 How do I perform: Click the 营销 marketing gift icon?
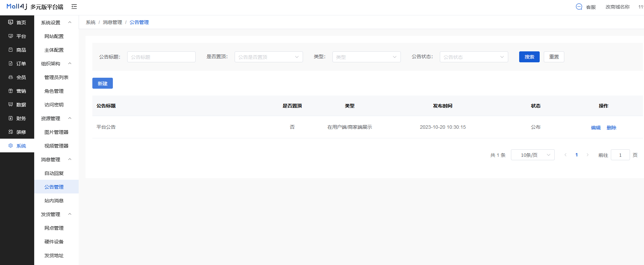(11, 91)
